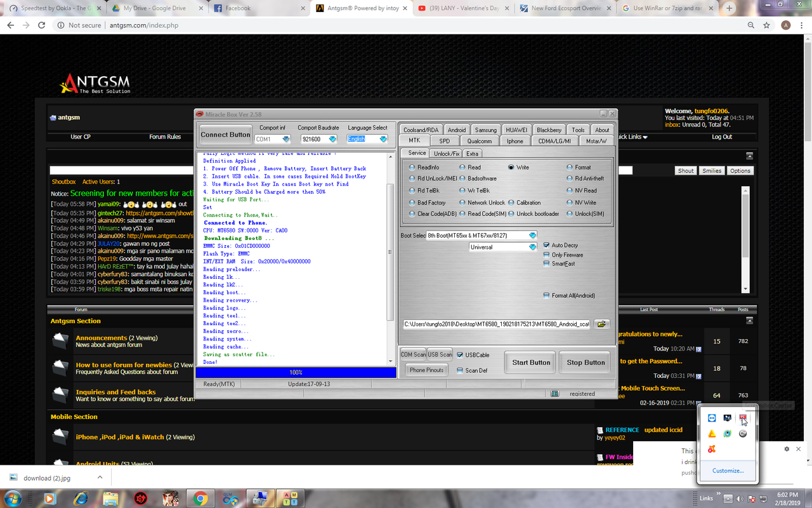The width and height of the screenshot is (812, 508).
Task: Switch to the Qualcomm tab
Action: pos(479,141)
